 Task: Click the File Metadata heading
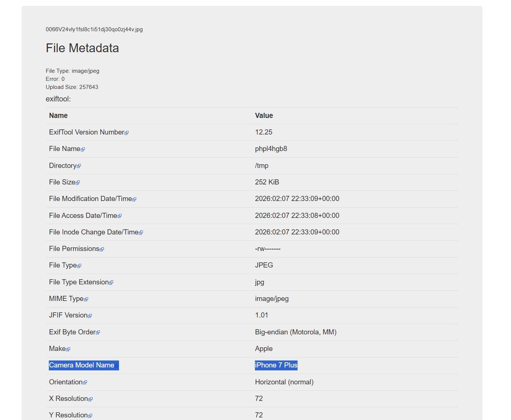(82, 48)
